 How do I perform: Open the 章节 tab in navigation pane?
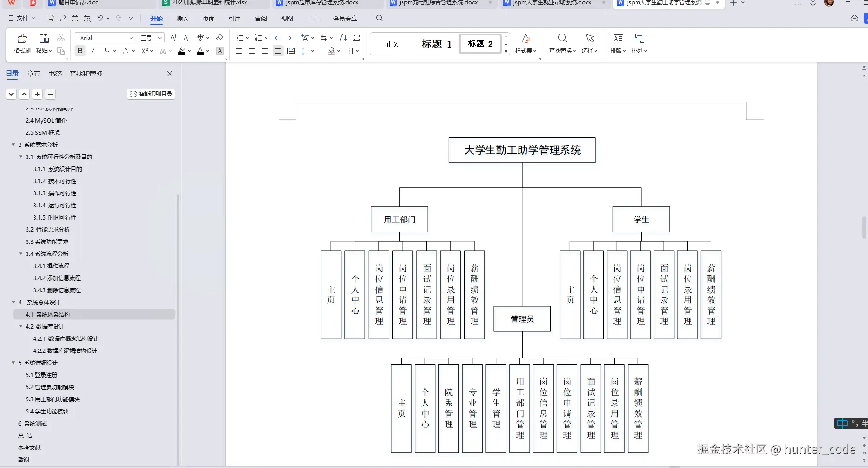34,74
